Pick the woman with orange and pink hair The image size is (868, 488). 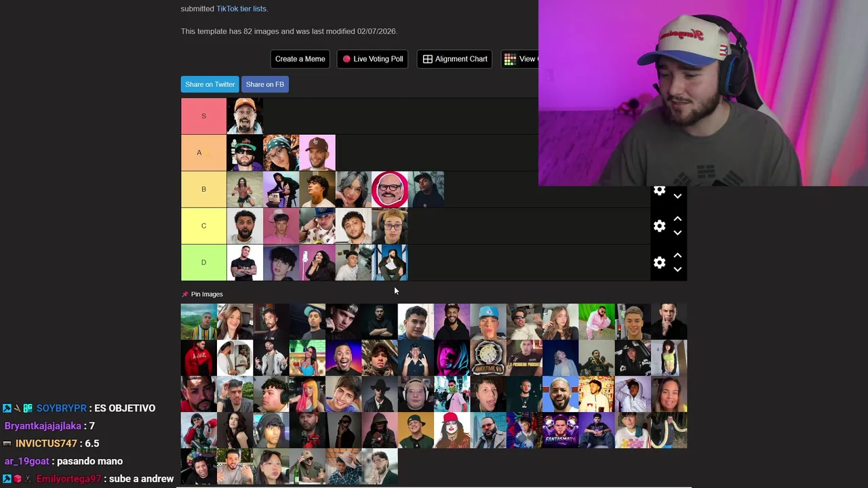coord(307,394)
